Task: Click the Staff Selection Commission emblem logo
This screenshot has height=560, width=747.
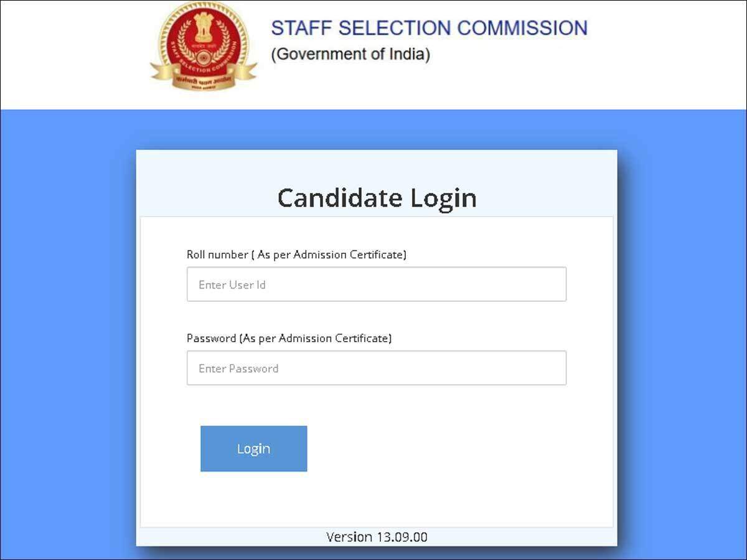Action: pyautogui.click(x=204, y=47)
